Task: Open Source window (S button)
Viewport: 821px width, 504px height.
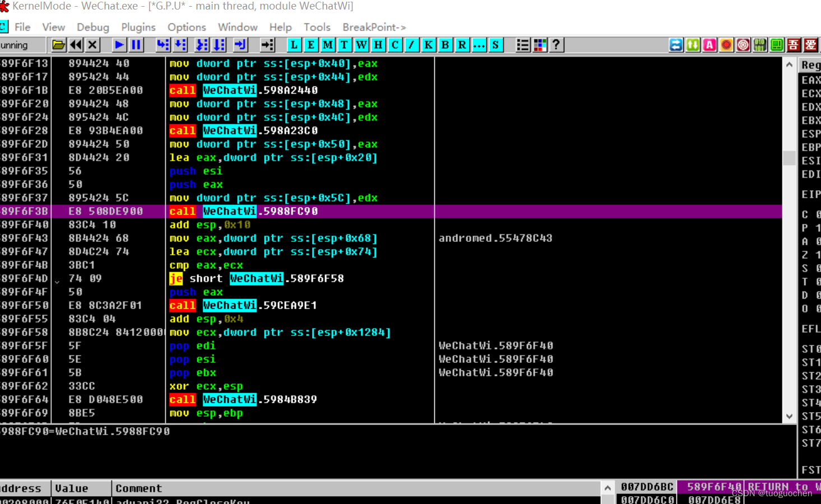Action: [496, 45]
